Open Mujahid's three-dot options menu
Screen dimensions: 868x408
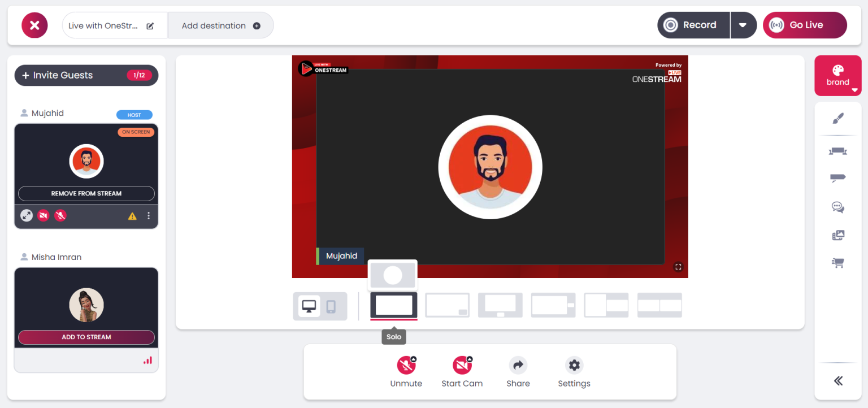[149, 216]
